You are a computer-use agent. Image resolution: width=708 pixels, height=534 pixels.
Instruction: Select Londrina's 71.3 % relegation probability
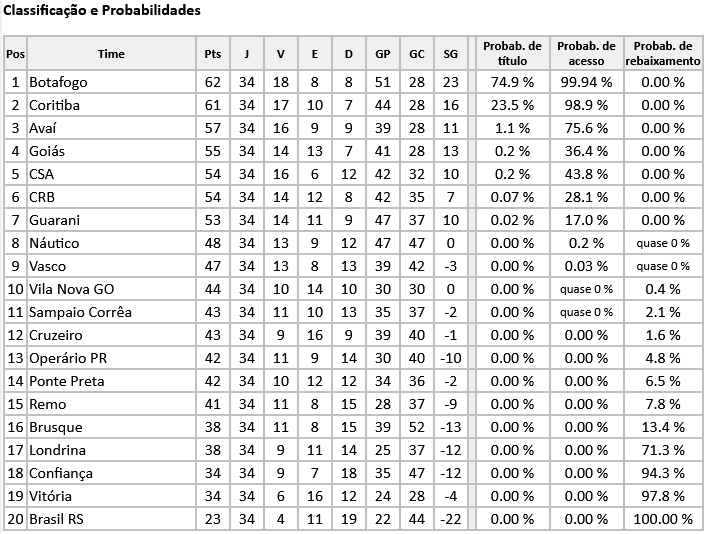(x=663, y=450)
